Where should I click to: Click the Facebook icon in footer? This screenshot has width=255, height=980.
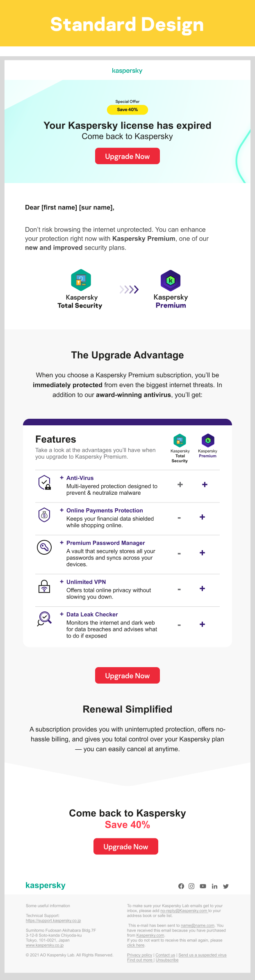coord(181,886)
